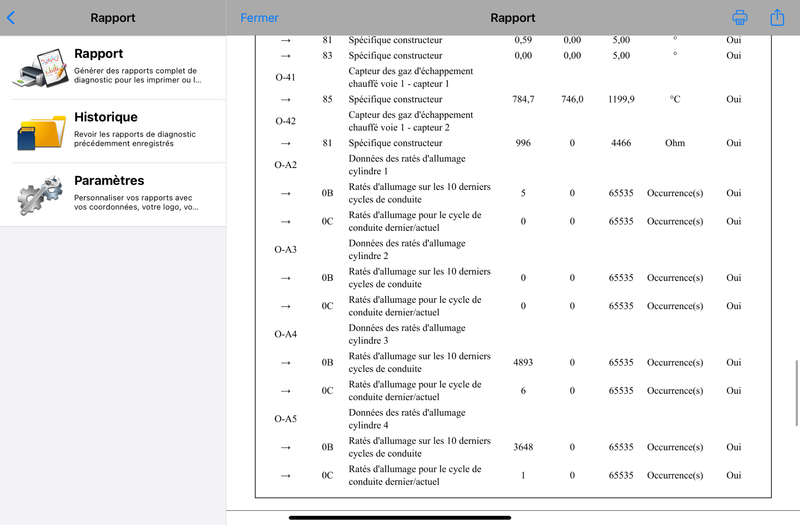Open the Rapport menu entry
The width and height of the screenshot is (800, 525).
(x=113, y=68)
